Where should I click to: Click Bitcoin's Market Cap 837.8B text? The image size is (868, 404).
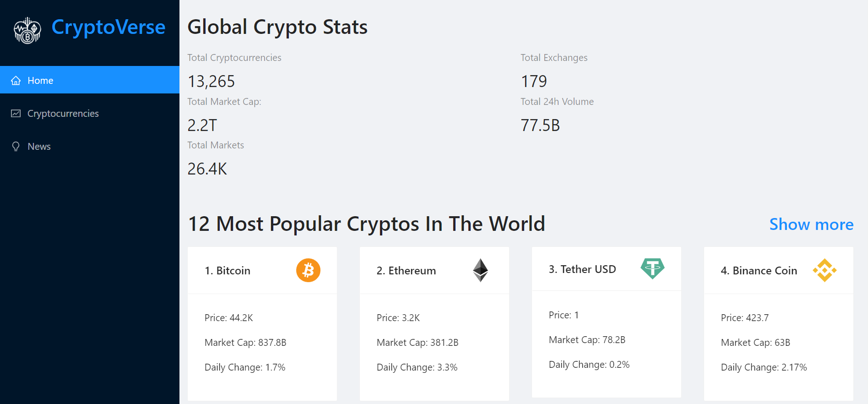[245, 343]
